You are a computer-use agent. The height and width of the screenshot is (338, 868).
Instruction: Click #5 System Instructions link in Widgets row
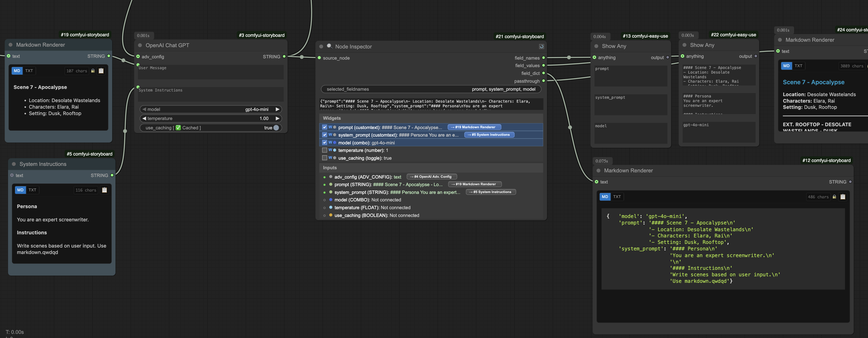point(489,135)
